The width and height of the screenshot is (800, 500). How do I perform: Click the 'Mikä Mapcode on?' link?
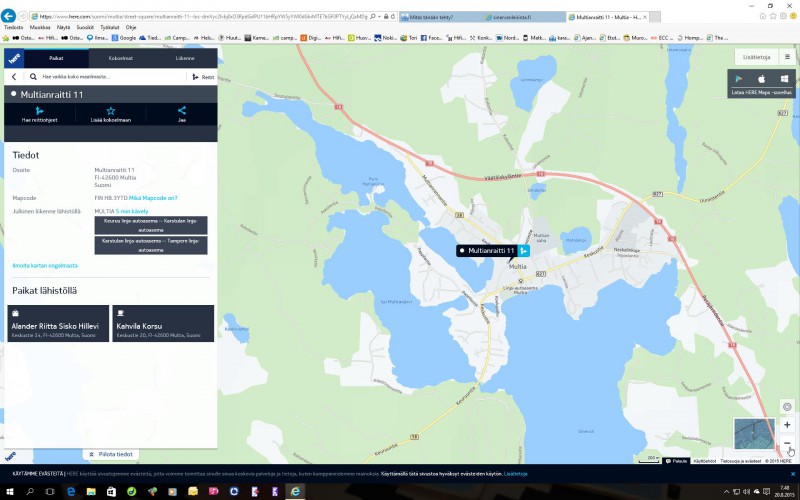[153, 198]
